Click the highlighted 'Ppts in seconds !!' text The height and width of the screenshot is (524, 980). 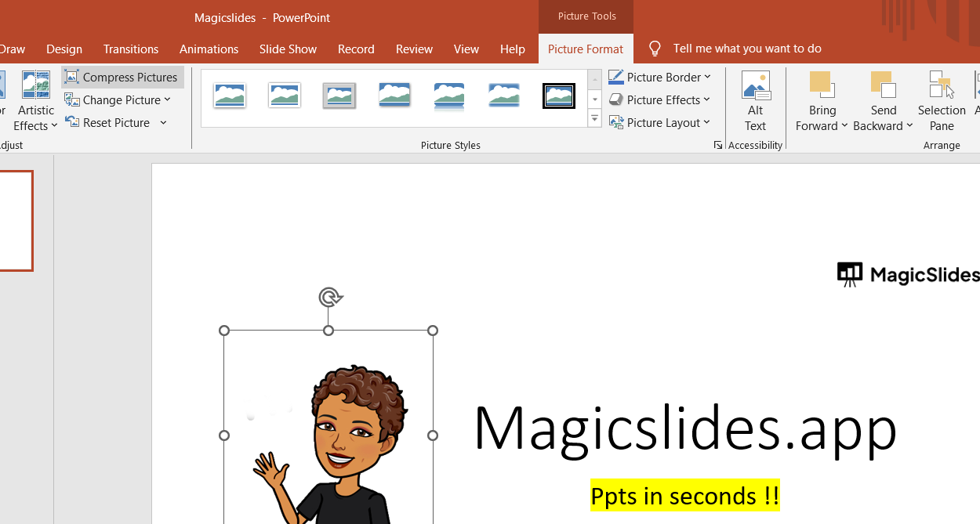[685, 496]
